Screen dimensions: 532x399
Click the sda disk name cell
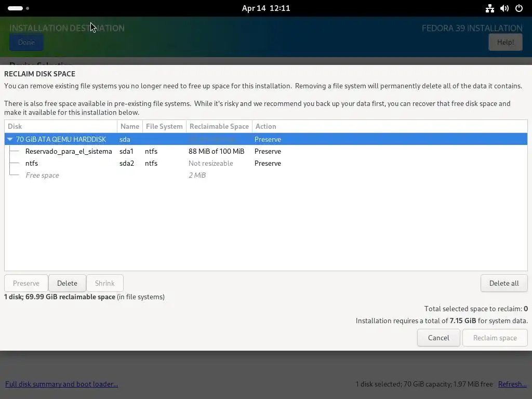pyautogui.click(x=125, y=139)
